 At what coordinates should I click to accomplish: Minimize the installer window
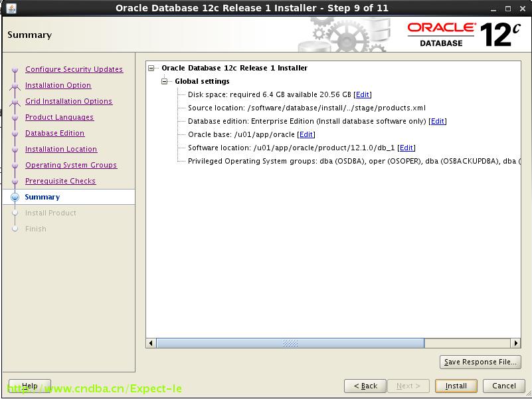pyautogui.click(x=493, y=9)
